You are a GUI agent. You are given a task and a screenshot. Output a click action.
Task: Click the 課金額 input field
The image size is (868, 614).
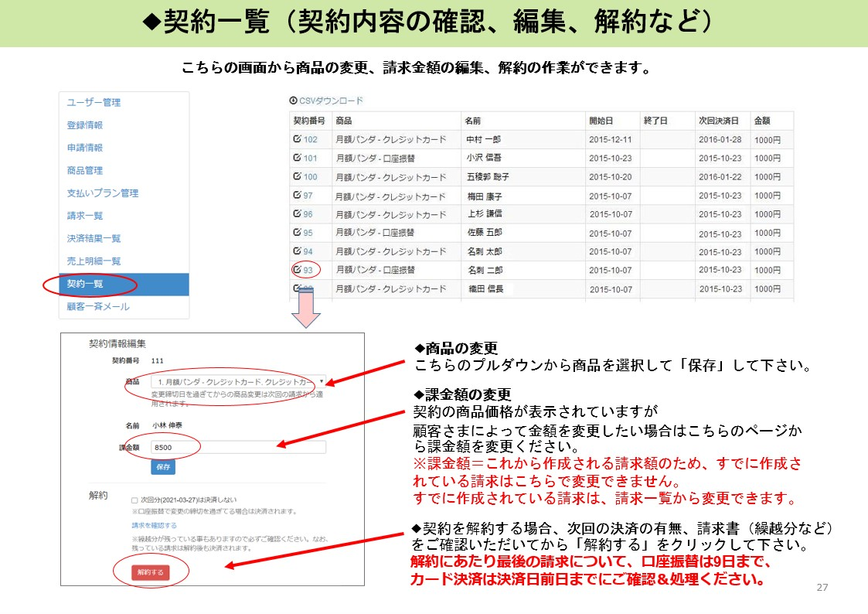click(x=238, y=447)
